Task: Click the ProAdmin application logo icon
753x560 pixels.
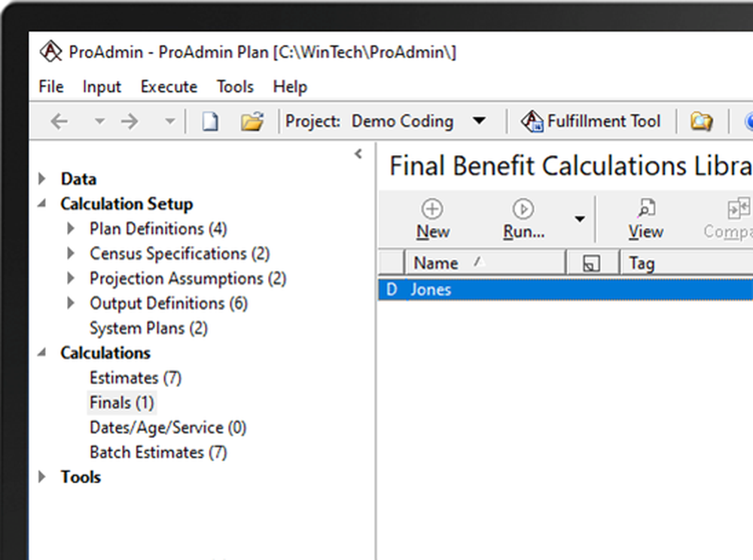Action: coord(51,51)
